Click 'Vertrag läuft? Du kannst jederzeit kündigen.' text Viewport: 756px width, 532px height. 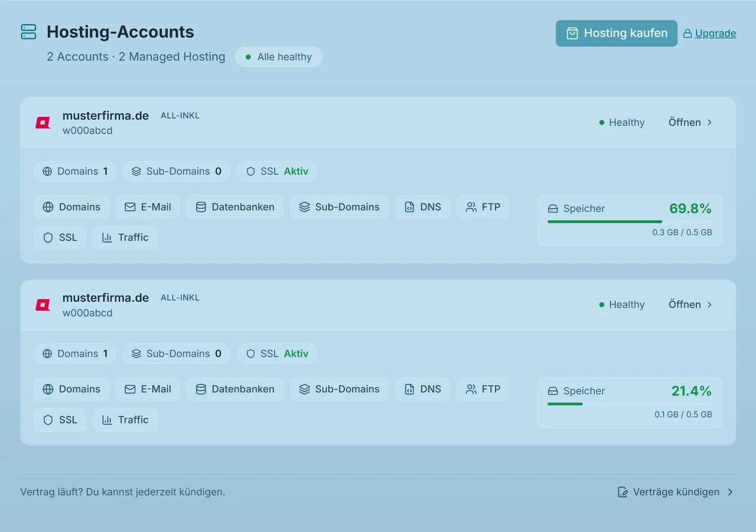(x=123, y=492)
